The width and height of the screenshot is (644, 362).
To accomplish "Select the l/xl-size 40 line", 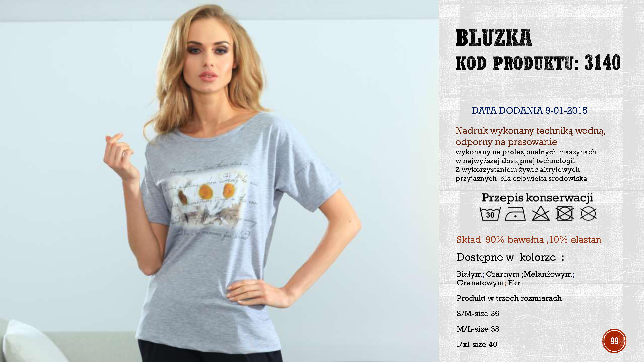I will tap(477, 344).
